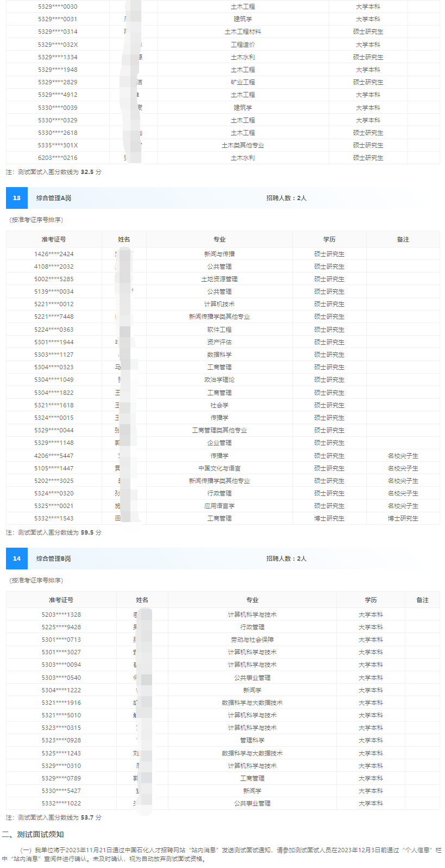The height and width of the screenshot is (868, 445).
Task: Click the blue number 13 section badge
Action: click(x=17, y=198)
